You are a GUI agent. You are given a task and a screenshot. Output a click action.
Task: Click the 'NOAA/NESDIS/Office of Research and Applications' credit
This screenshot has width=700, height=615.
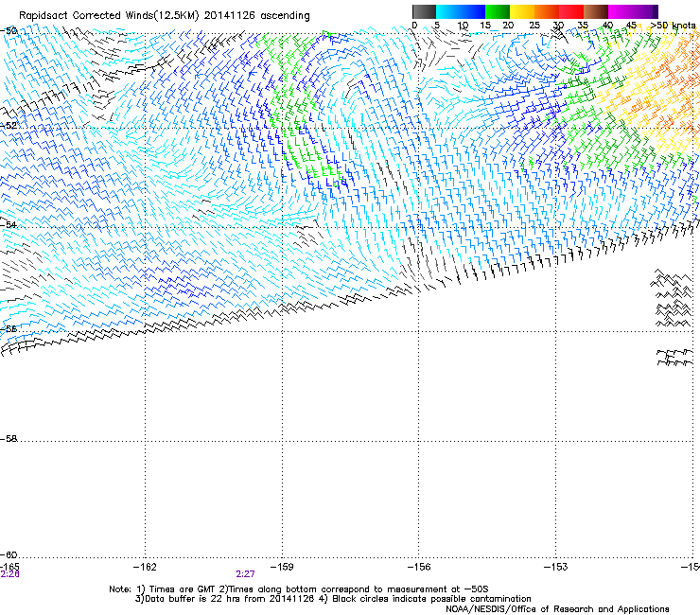557,609
